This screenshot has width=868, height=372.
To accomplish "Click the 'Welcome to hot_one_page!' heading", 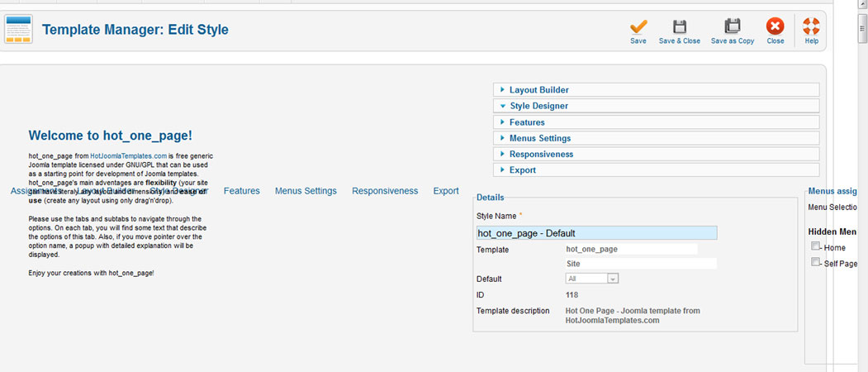I will click(110, 136).
